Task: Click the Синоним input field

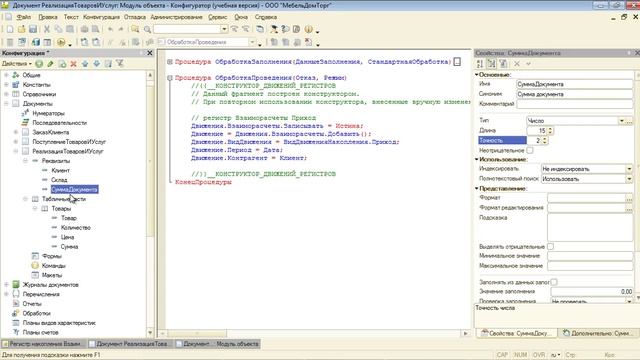Action: pyautogui.click(x=574, y=94)
